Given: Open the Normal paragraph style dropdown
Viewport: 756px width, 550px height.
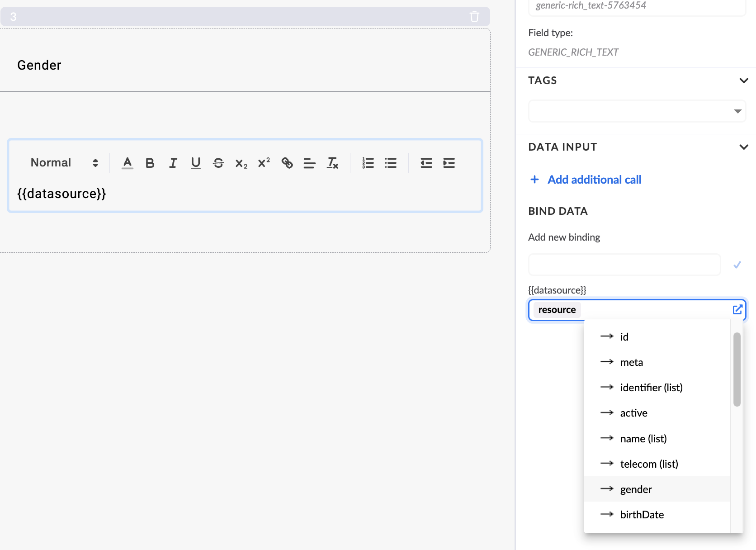Looking at the screenshot, I should point(64,163).
